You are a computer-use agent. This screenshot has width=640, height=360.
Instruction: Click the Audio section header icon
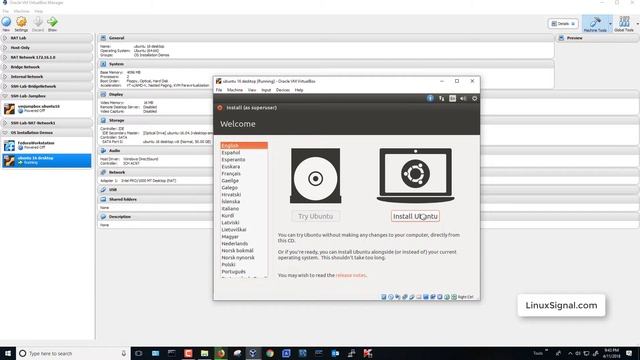click(103, 151)
